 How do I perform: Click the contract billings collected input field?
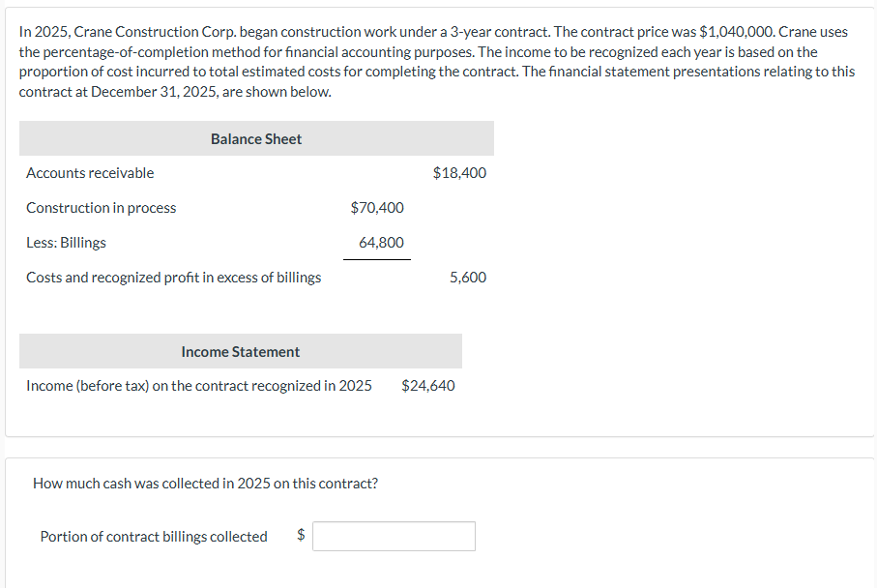pos(394,537)
